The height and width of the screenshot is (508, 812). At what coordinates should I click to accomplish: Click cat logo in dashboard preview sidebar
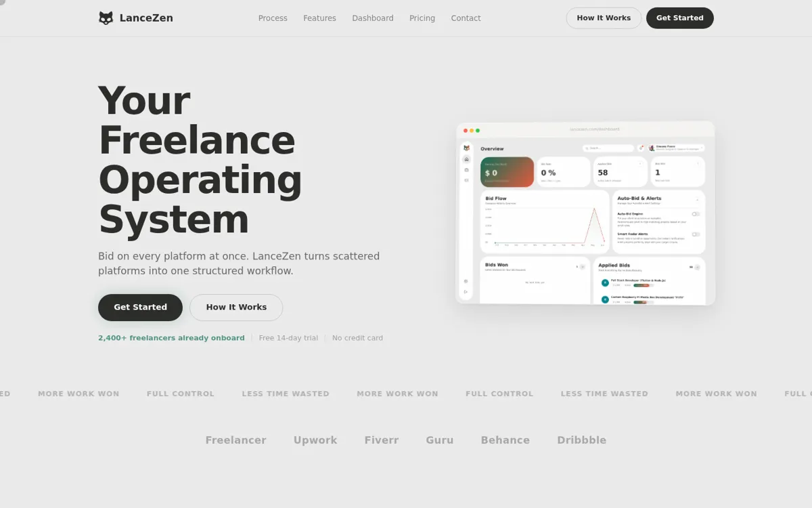466,148
